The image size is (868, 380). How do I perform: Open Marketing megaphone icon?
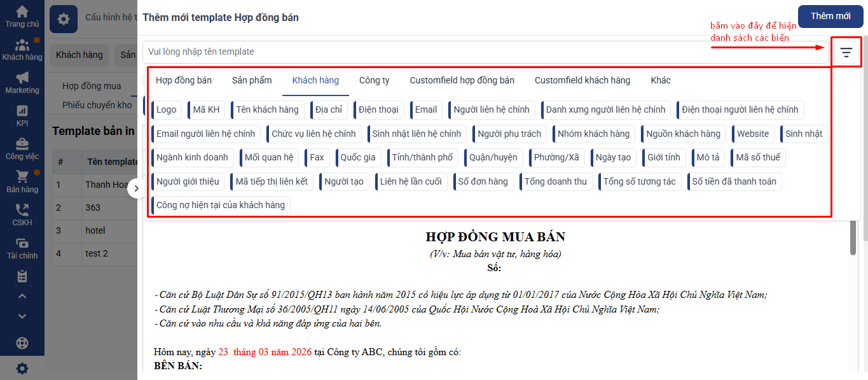click(22, 78)
